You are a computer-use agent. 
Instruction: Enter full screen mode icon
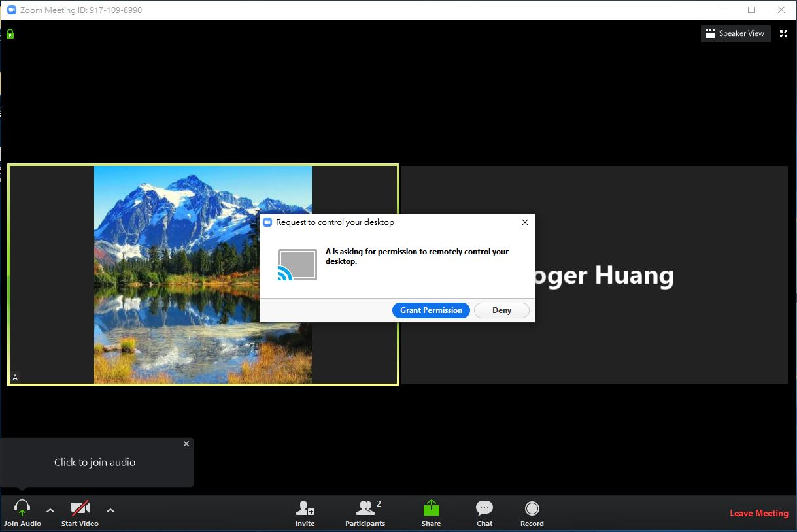(783, 33)
